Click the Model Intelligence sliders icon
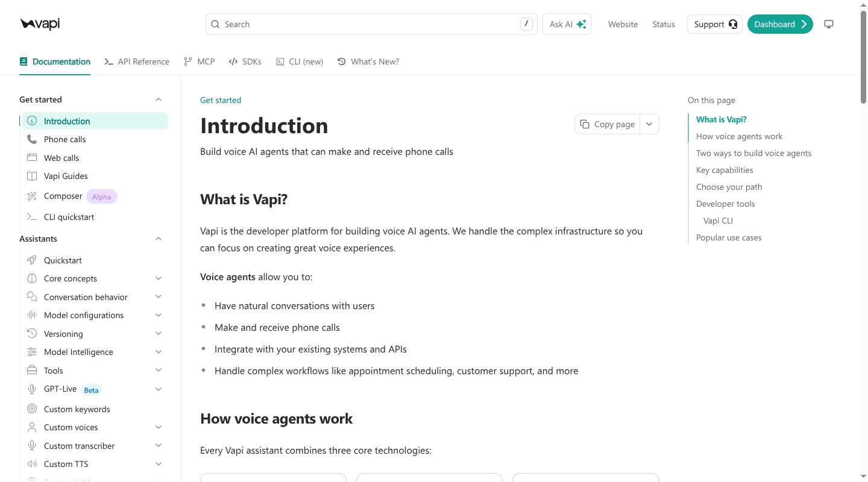 tap(32, 352)
